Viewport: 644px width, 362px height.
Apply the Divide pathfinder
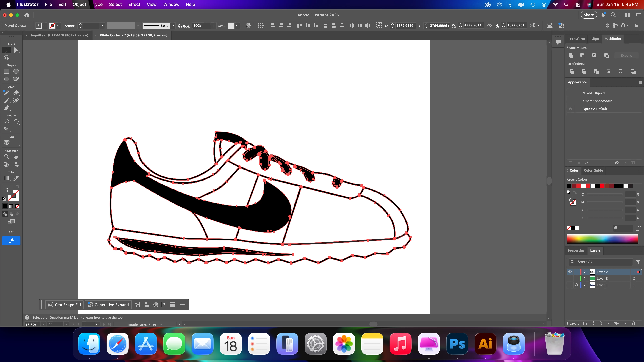572,72
